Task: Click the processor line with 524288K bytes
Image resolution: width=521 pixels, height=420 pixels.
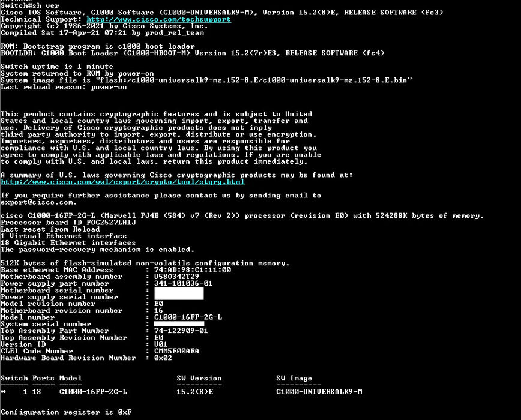Action: point(242,216)
